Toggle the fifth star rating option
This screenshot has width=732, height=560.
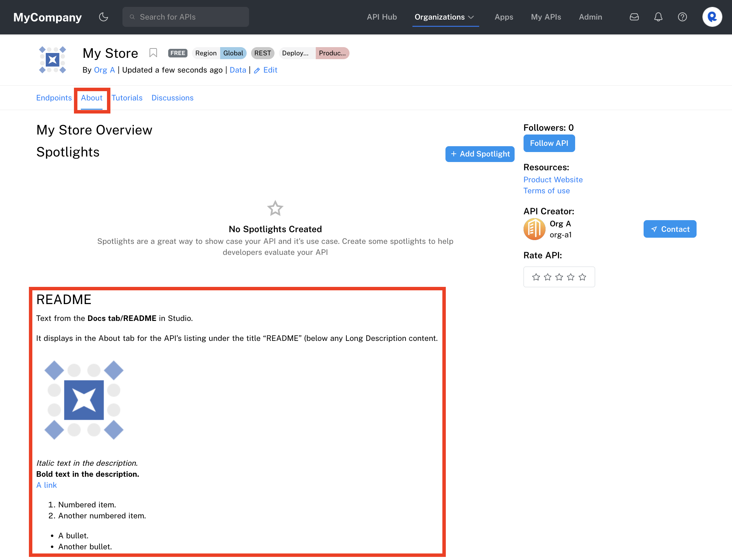pos(583,277)
